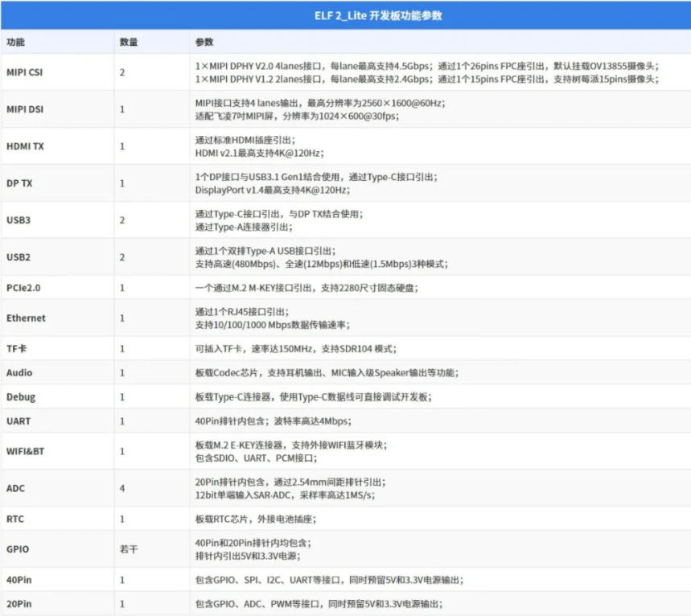This screenshot has height=616, width=691.
Task: Select the 功能 column header
Action: [15, 42]
